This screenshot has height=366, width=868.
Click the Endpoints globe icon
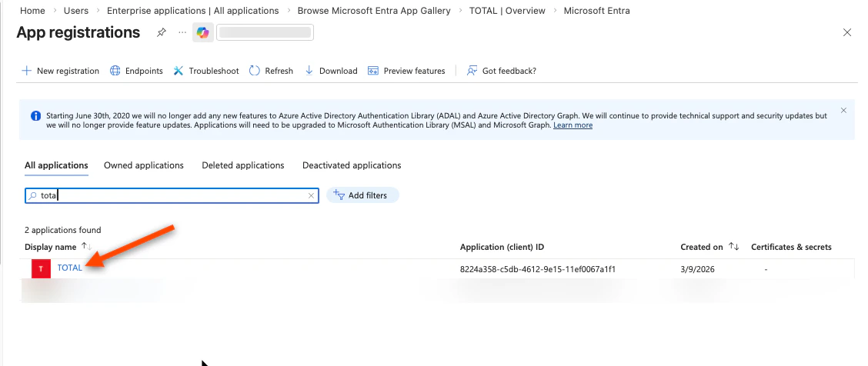click(x=115, y=71)
